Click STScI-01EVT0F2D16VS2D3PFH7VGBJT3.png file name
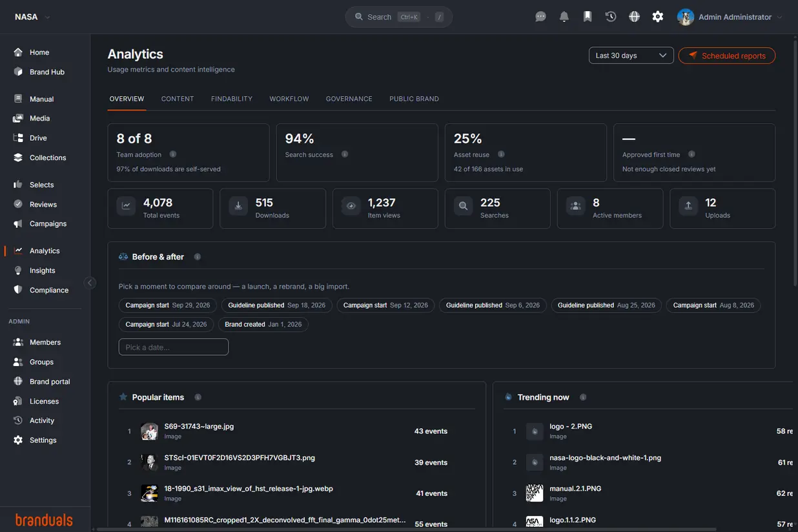 pos(240,458)
